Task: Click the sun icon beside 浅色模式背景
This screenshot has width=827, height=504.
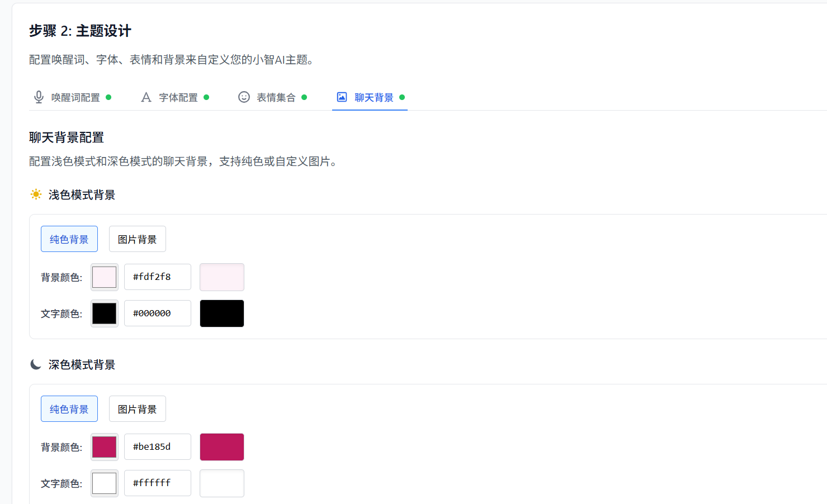Action: pyautogui.click(x=36, y=194)
